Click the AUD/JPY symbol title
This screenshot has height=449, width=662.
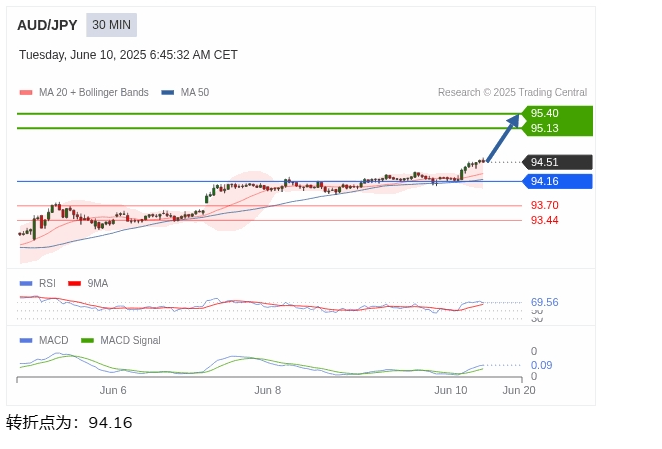pos(47,25)
